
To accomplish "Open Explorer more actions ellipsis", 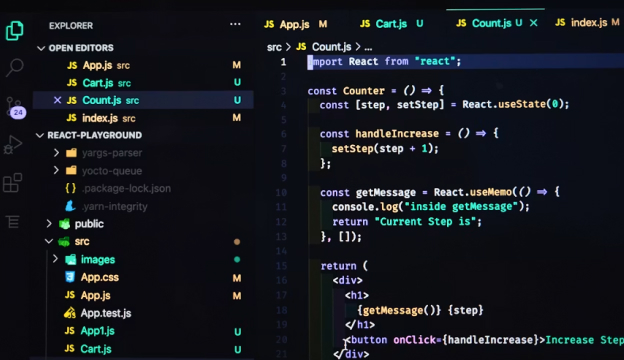I will pos(235,25).
